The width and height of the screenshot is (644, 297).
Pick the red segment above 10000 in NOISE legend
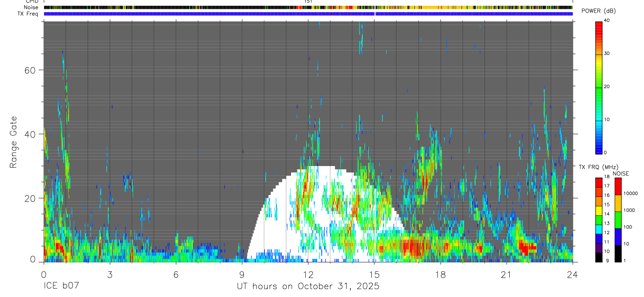[x=618, y=186]
